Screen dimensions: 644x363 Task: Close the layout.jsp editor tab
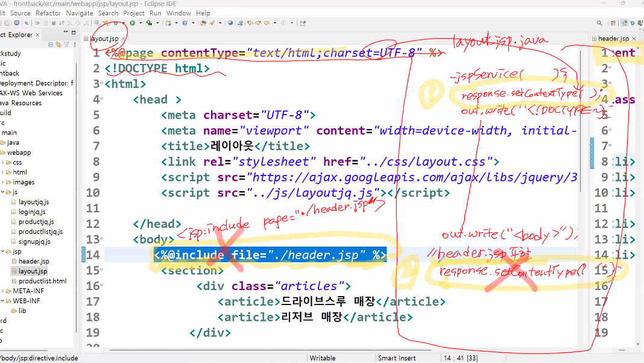pyautogui.click(x=123, y=39)
